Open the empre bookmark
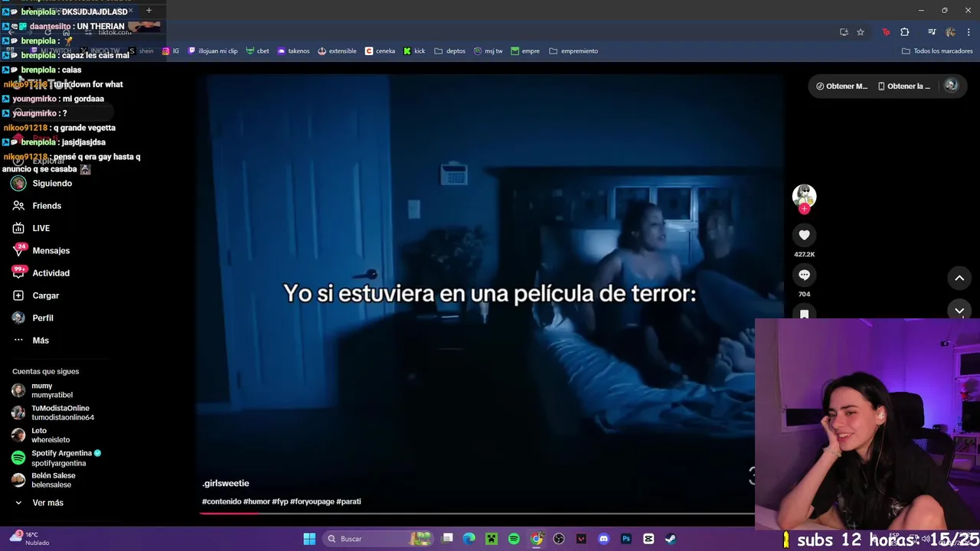The image size is (980, 551). coord(525,51)
